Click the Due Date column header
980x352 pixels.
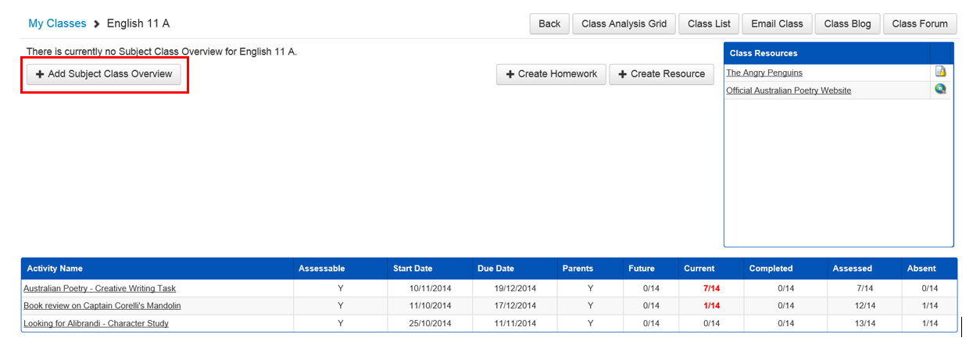(495, 268)
